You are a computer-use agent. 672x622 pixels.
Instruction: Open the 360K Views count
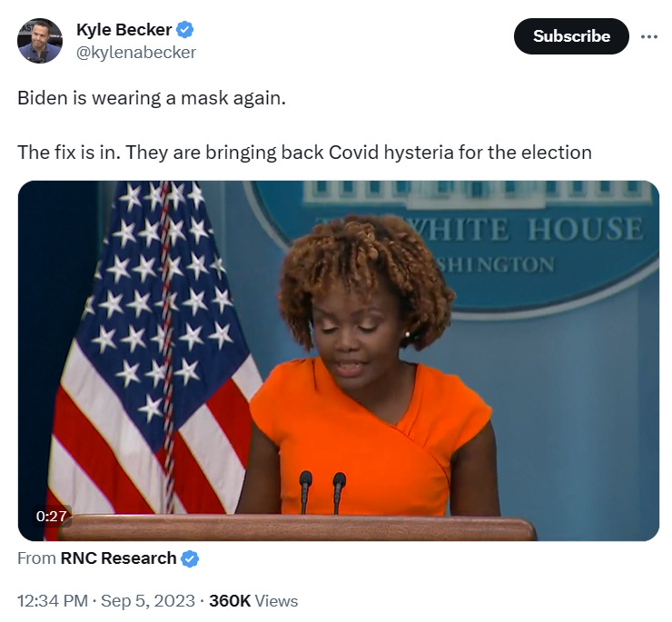tap(252, 600)
